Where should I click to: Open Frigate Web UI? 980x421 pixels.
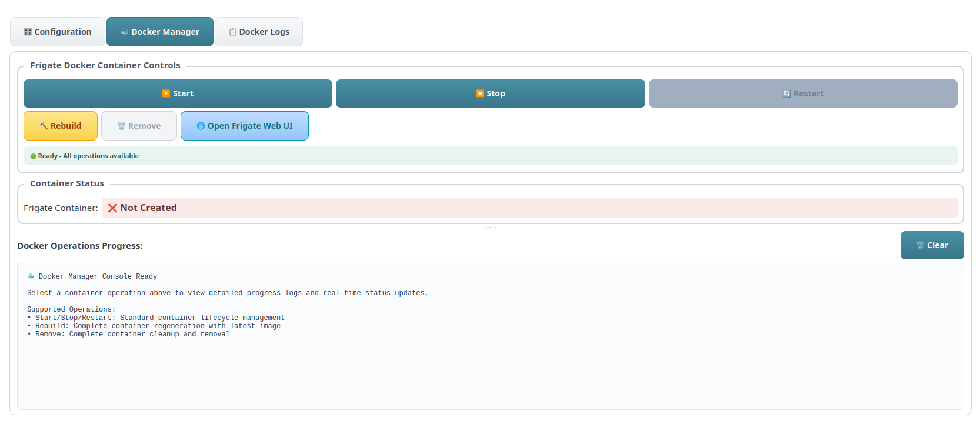tap(245, 126)
